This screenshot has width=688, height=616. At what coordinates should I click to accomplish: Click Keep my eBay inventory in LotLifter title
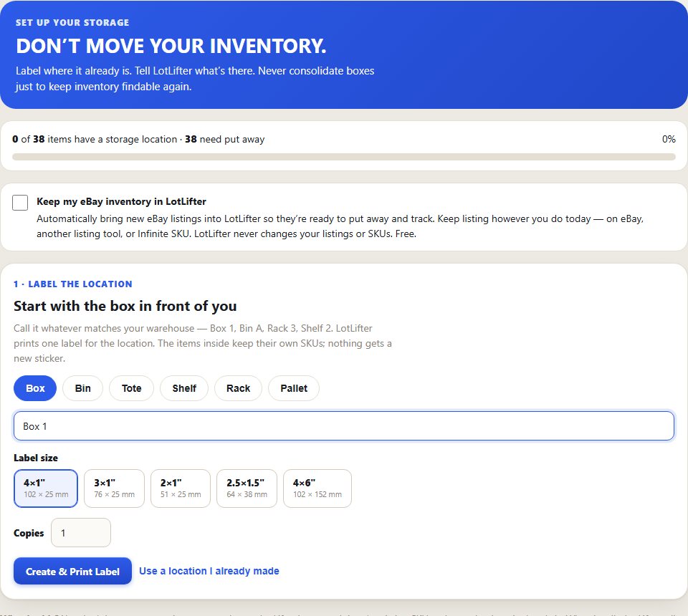click(122, 202)
